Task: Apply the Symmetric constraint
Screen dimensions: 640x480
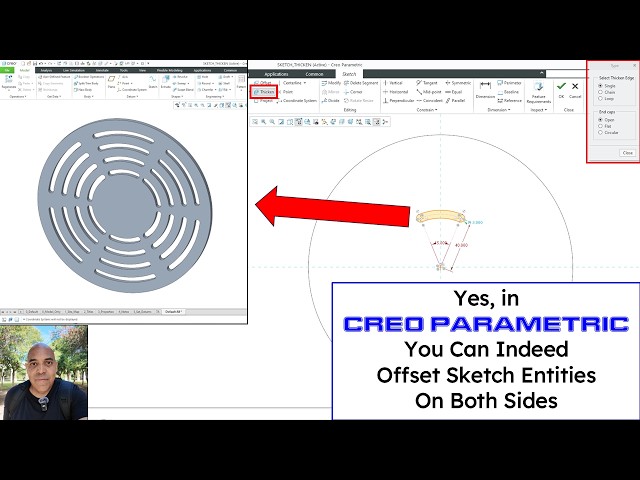Action: click(458, 83)
